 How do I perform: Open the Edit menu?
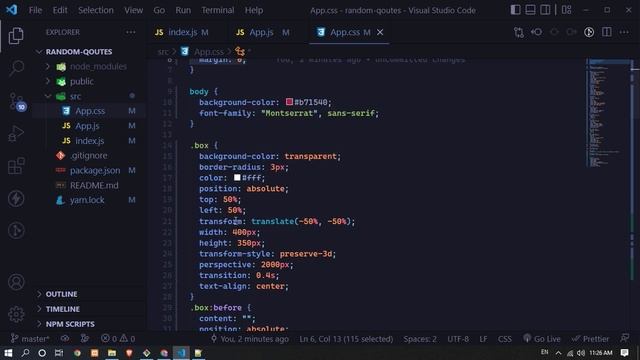[60, 10]
